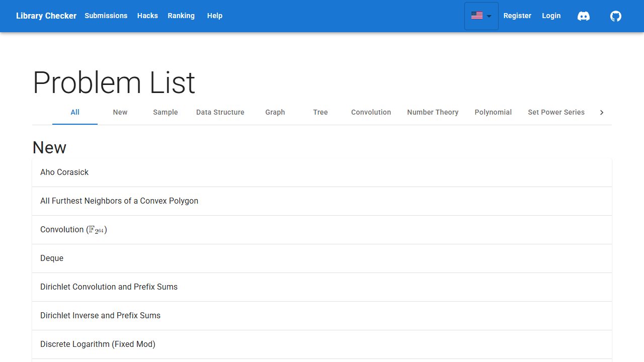Switch to the Data Structure tab

tap(220, 112)
